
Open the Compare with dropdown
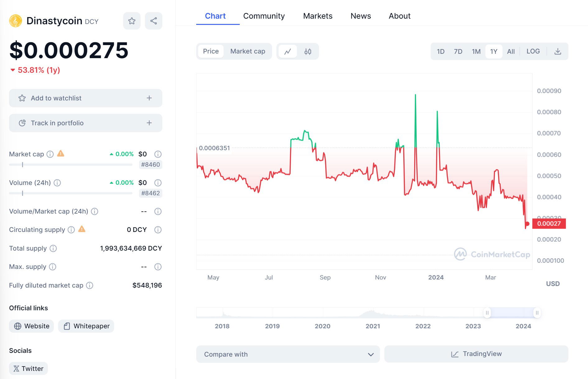288,354
